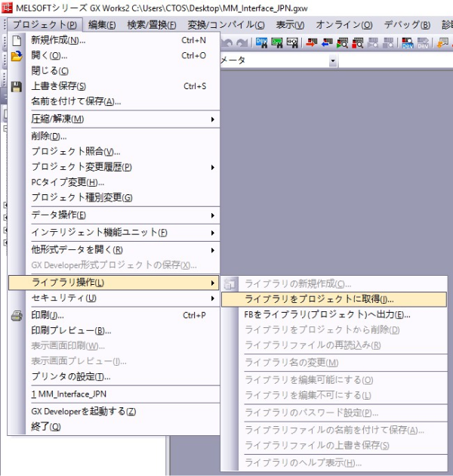Click the Undo toolbar icon
Image resolution: width=453 pixels, height=476 pixels.
coord(227,43)
